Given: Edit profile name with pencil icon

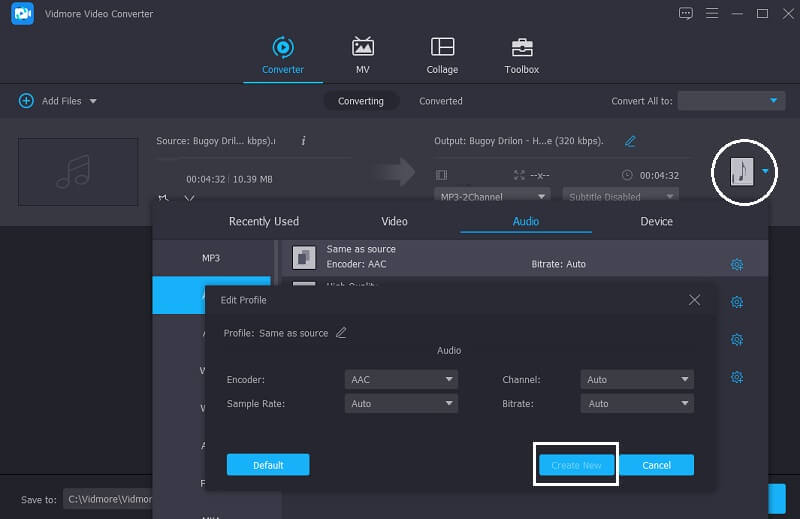Looking at the screenshot, I should [x=341, y=333].
